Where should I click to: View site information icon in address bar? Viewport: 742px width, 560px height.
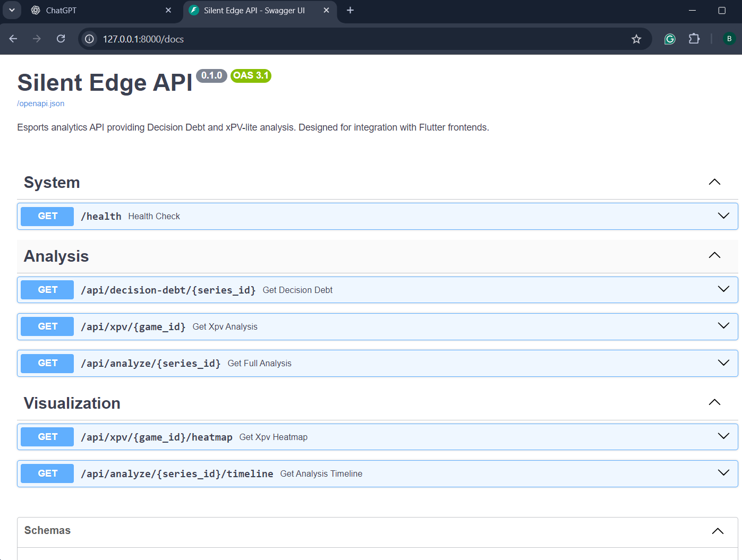[89, 39]
